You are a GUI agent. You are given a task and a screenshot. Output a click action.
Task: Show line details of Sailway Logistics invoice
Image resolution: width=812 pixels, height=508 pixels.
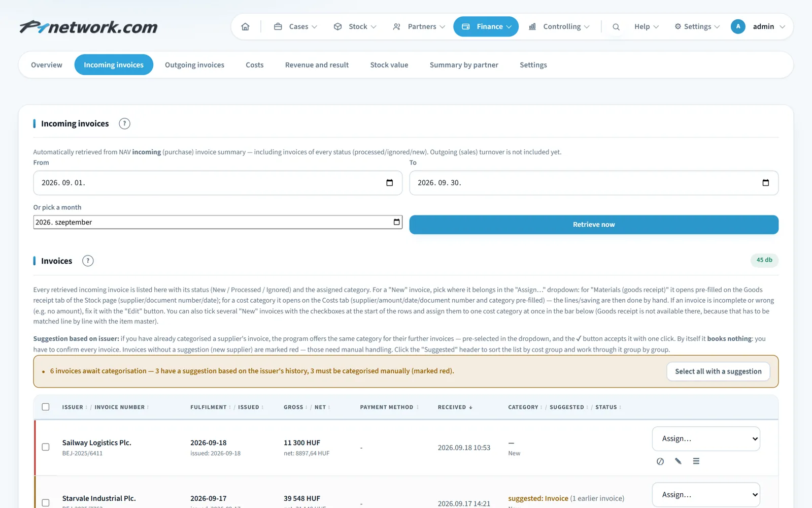[696, 461]
